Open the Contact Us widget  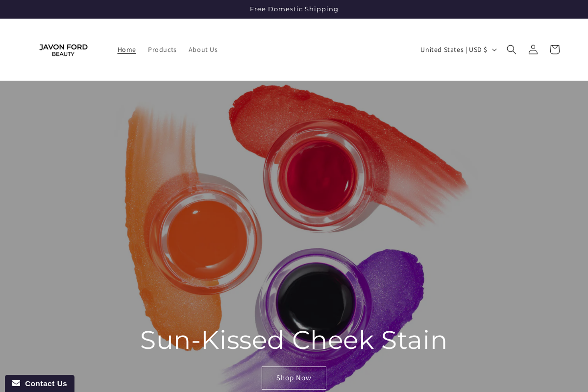click(x=39, y=383)
